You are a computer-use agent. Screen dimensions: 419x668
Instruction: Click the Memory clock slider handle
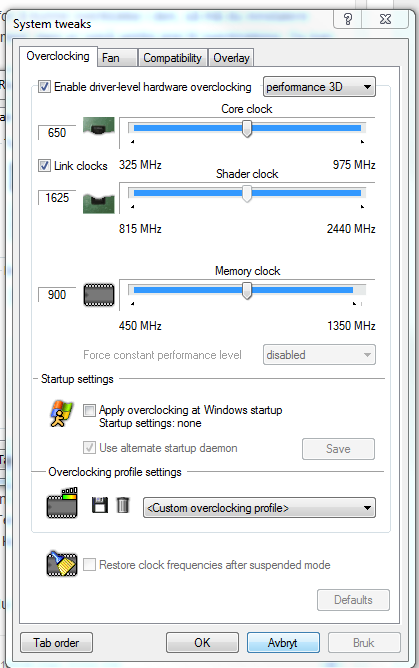tap(247, 291)
